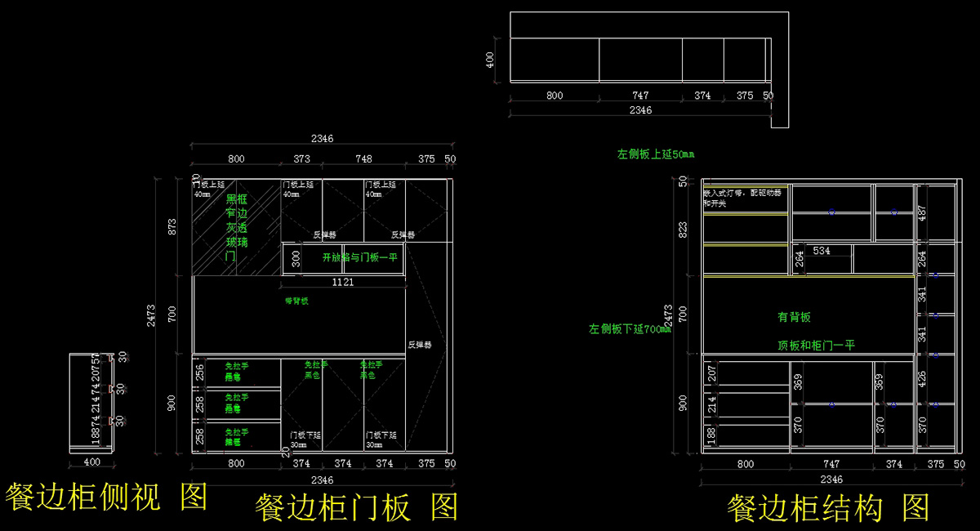Click the 左侧板上延50mm green note
Viewport: 980px width, 531px height.
tap(656, 154)
